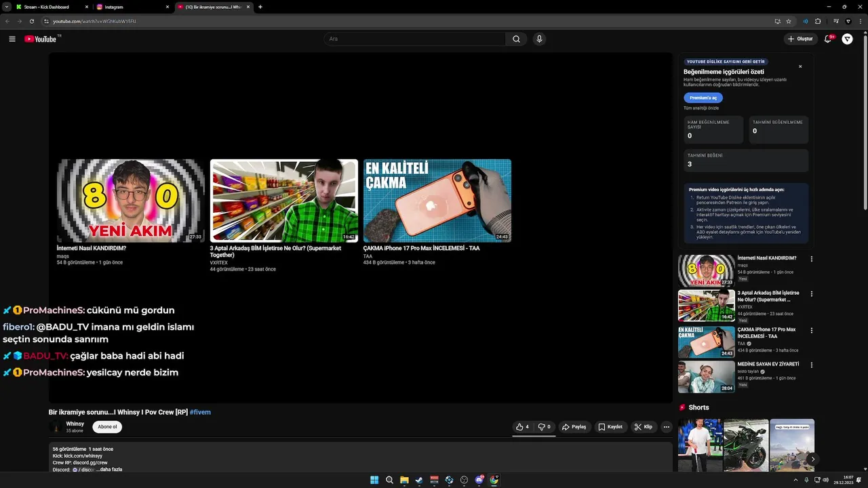The height and width of the screenshot is (488, 868).
Task: Open options menu for İnterneti Nasıl KANDIRDIM sidebar video
Action: point(811,259)
